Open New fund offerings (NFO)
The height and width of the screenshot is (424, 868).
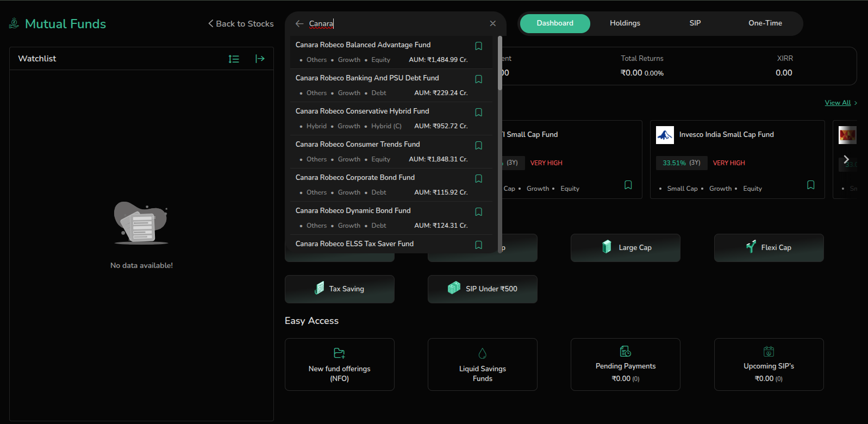click(340, 364)
